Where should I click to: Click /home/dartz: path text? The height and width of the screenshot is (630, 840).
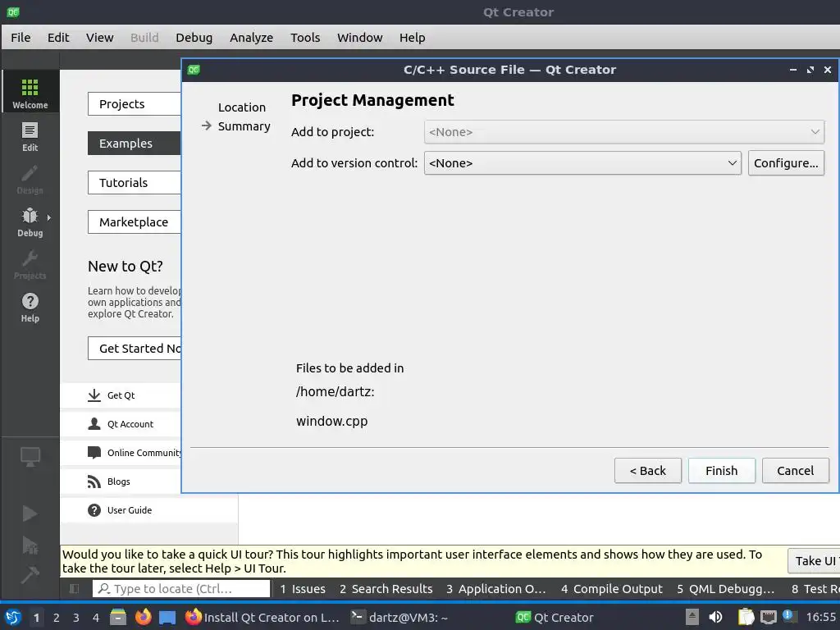coord(336,391)
